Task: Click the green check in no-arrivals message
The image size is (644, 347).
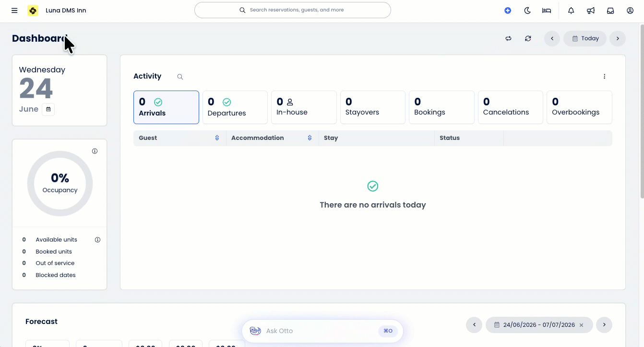Action: (x=373, y=186)
